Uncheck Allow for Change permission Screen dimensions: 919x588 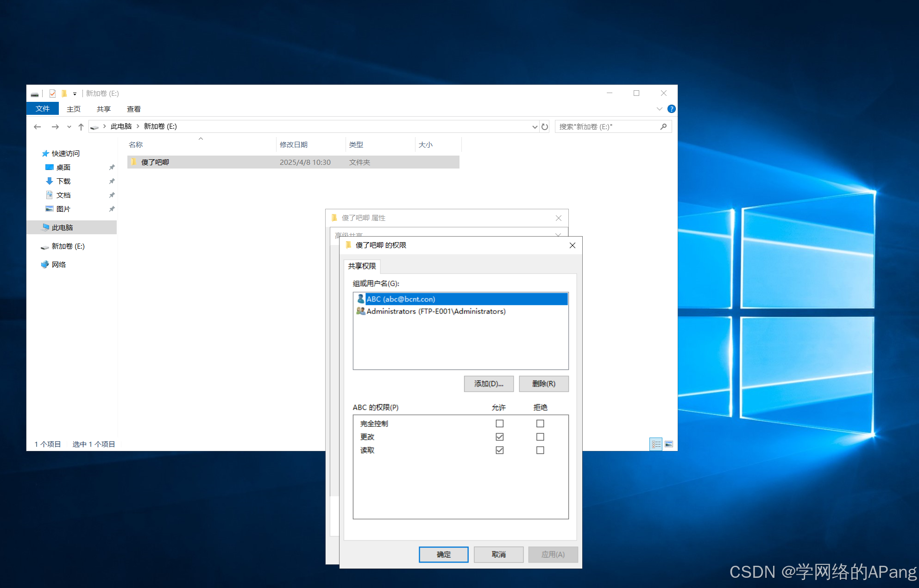[499, 437]
